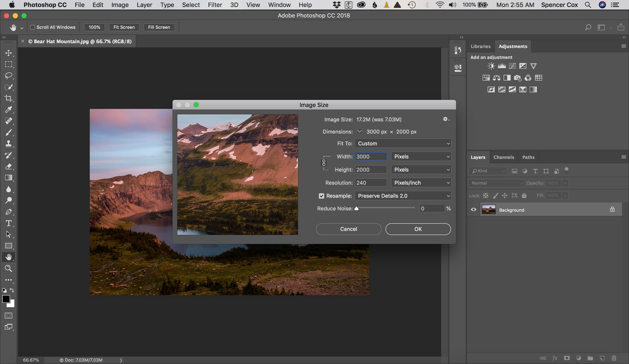Select the Eyedropper tool

tap(9, 110)
